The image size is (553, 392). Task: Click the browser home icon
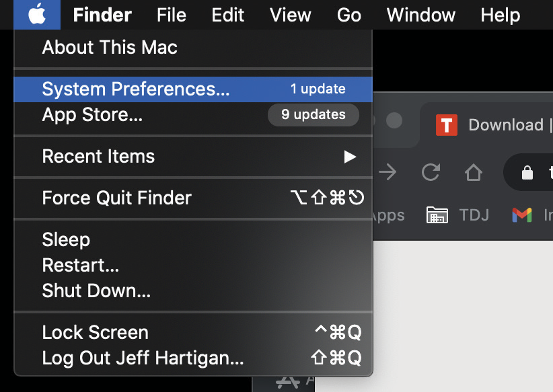tap(474, 172)
